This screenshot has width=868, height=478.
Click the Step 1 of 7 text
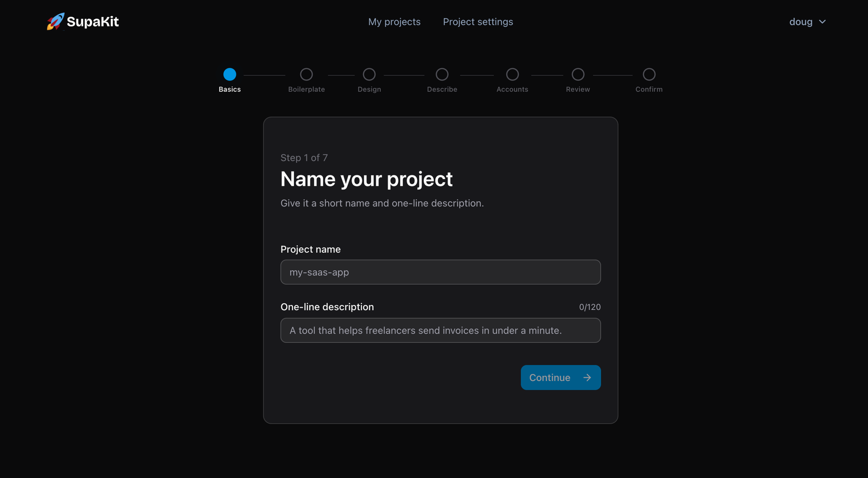[304, 158]
